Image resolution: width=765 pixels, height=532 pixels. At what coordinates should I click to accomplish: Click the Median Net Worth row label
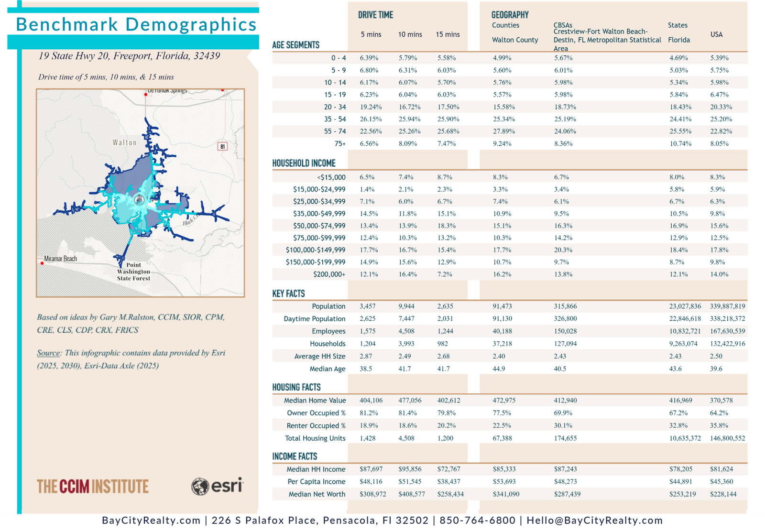[317, 494]
